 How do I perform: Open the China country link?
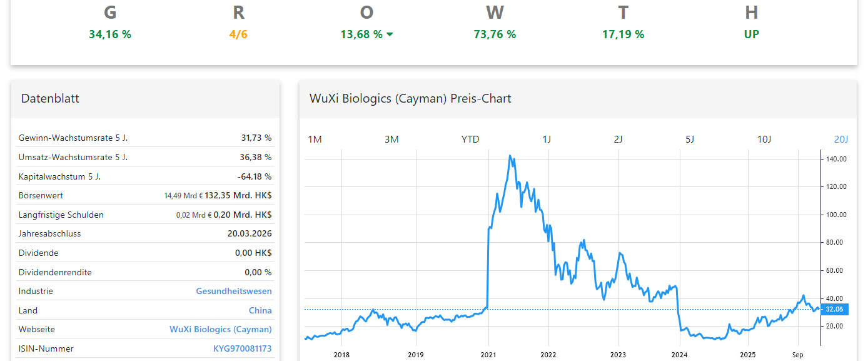pos(261,310)
